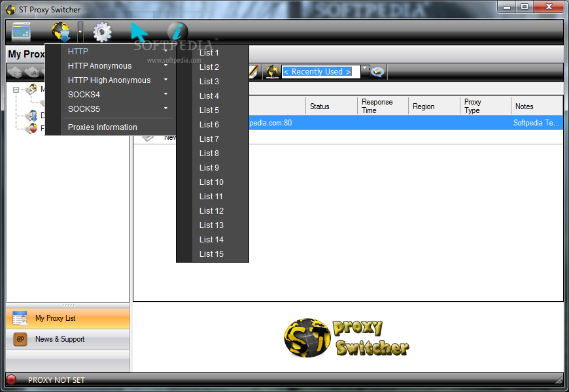
Task: Click the first gray tag icon in left toolbar
Action: (15, 72)
